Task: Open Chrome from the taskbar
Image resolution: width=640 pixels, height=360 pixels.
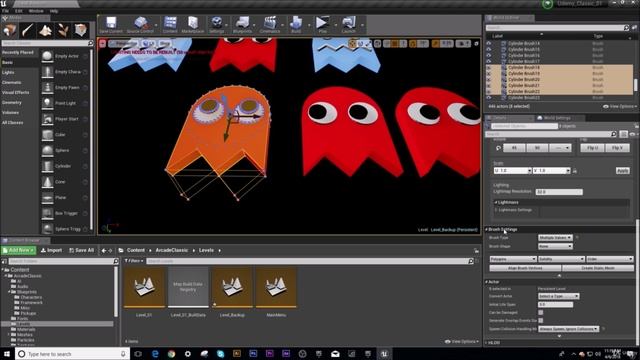Action: point(171,354)
